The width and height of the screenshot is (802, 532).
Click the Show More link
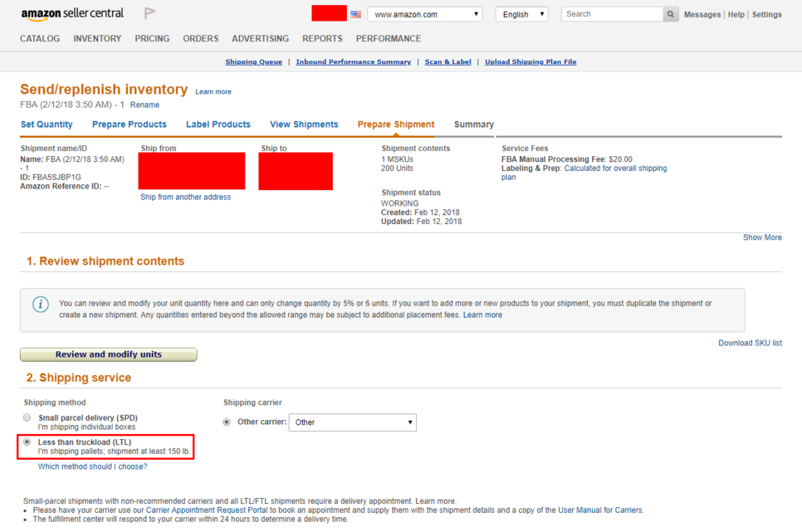[762, 237]
